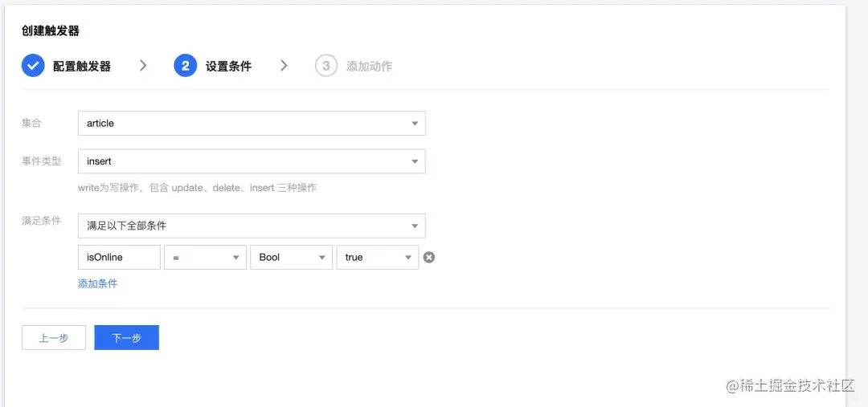868x407 pixels.
Task: Click the 上一步 button
Action: pos(54,337)
